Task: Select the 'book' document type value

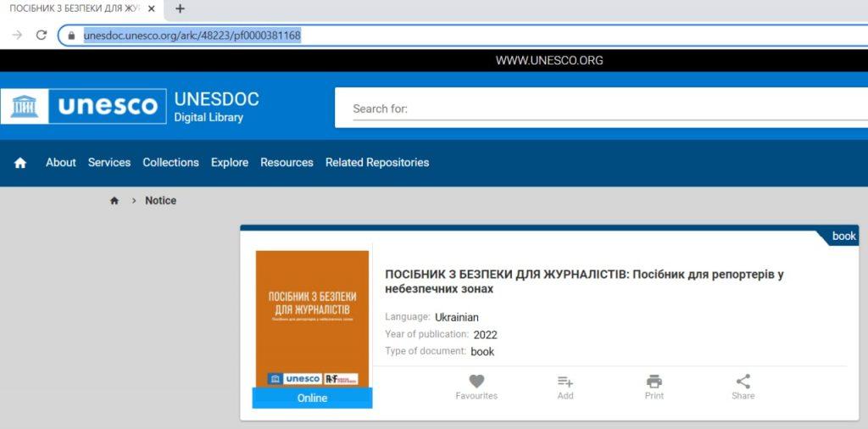Action: point(482,352)
